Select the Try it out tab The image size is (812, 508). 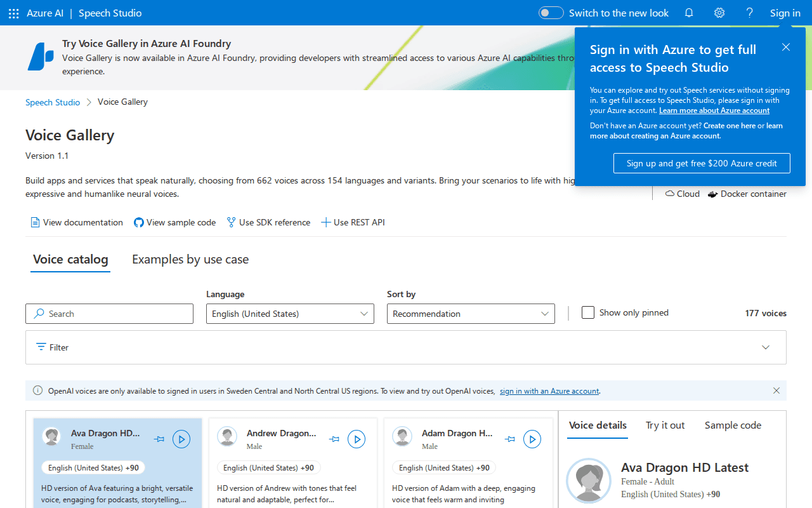tap(665, 425)
